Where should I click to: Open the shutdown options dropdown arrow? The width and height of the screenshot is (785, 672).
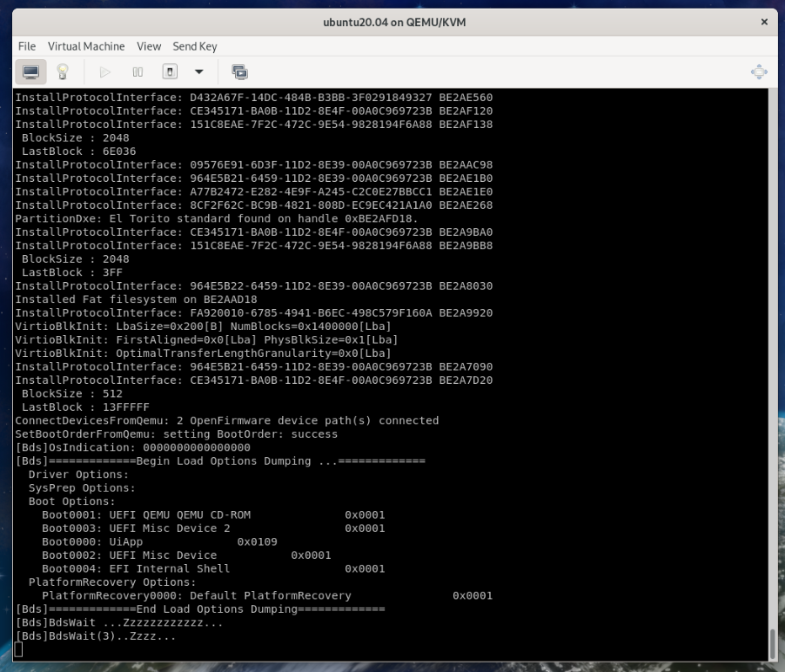click(198, 71)
